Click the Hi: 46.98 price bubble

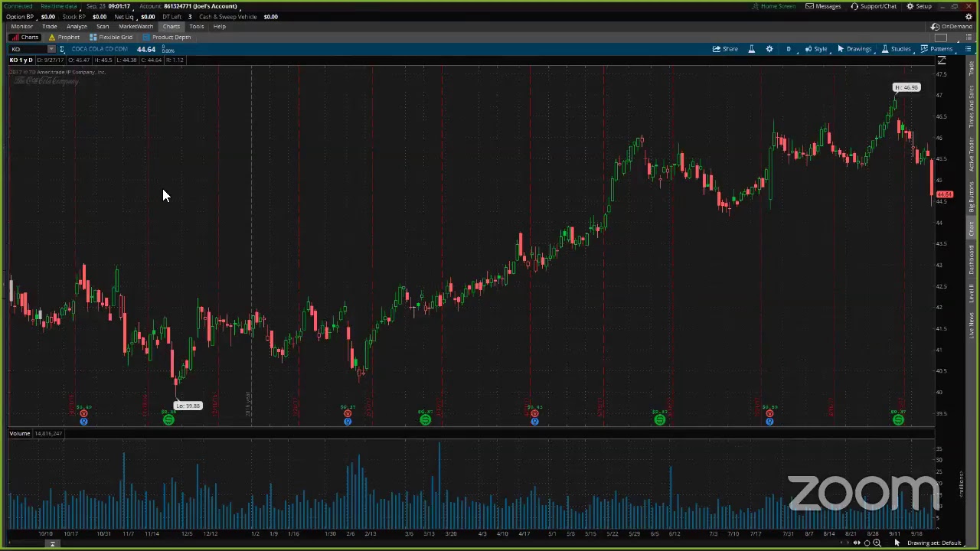(x=906, y=87)
